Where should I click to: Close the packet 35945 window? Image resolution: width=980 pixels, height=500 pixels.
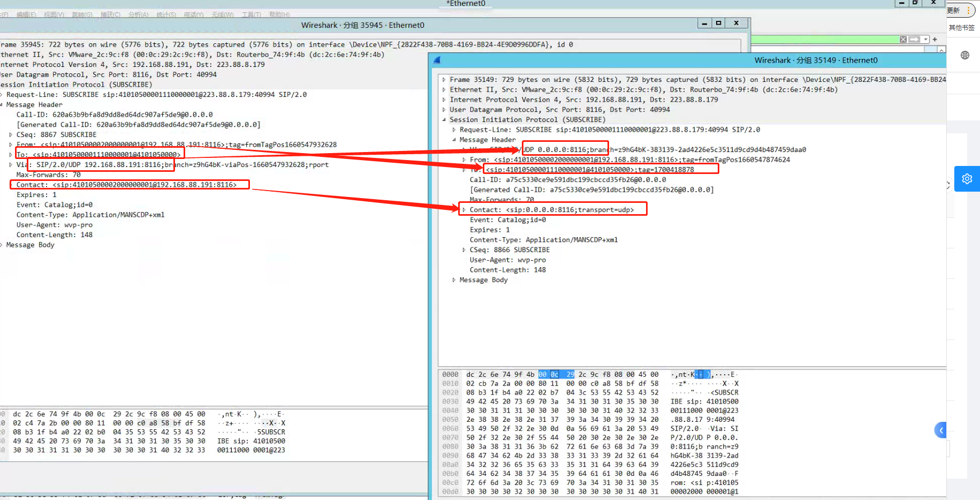pos(736,23)
